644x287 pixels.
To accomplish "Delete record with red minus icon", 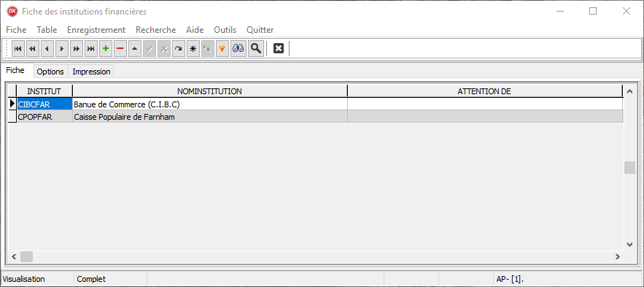I will (120, 49).
